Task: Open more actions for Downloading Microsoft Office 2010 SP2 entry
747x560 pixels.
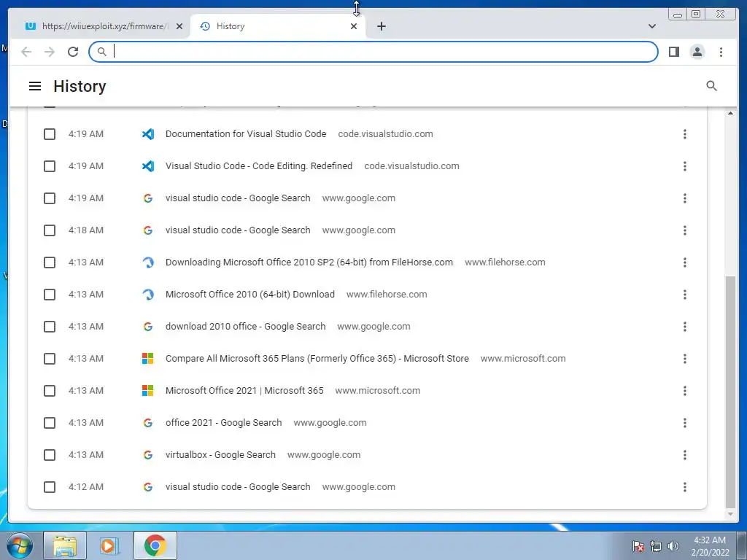Action: coord(684,262)
